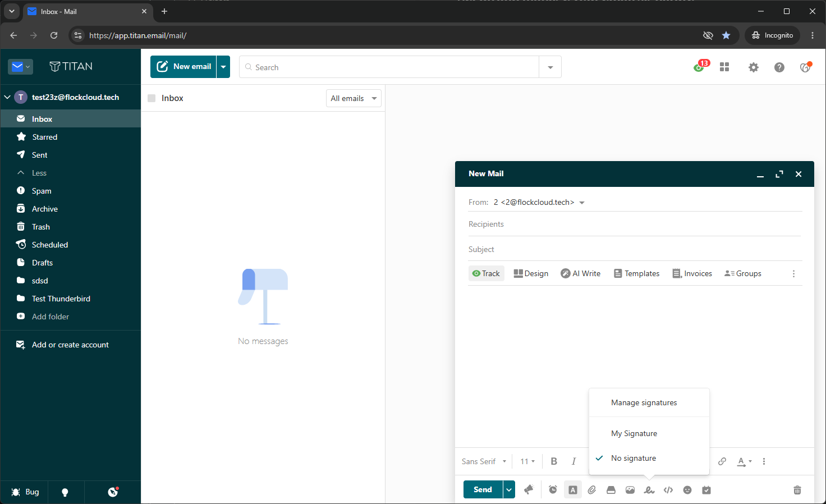Click the calendar checkmark icon
826x504 pixels.
[x=706, y=490]
